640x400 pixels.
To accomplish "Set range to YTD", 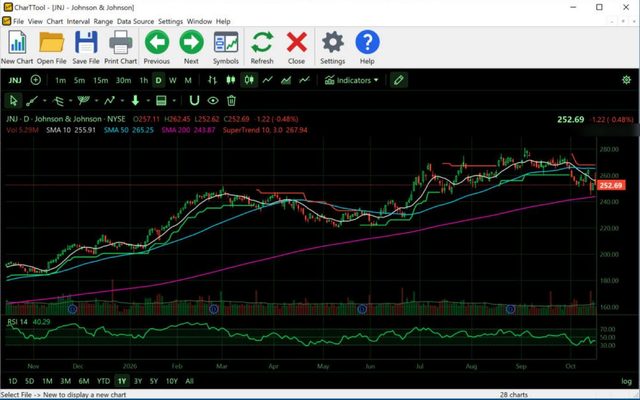I will pyautogui.click(x=103, y=381).
